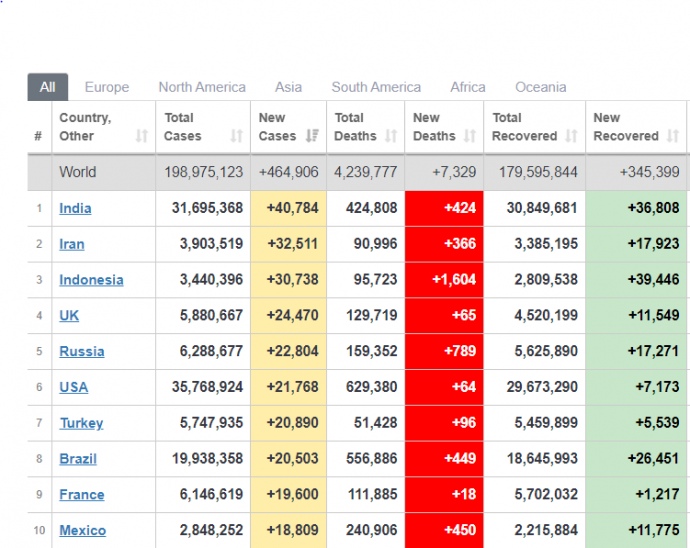This screenshot has height=548, width=690.
Task: Click Total Cases sort arrows icon
Action: click(x=236, y=136)
